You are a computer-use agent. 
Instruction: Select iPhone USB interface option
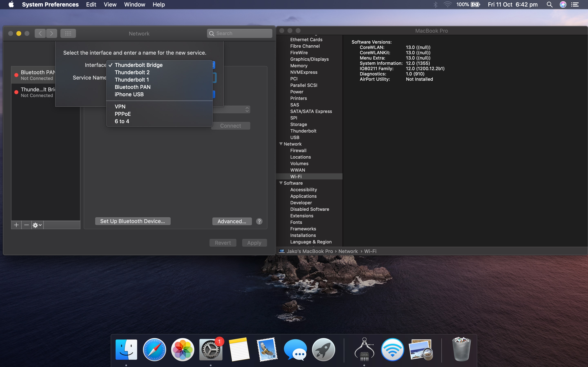[x=129, y=94]
